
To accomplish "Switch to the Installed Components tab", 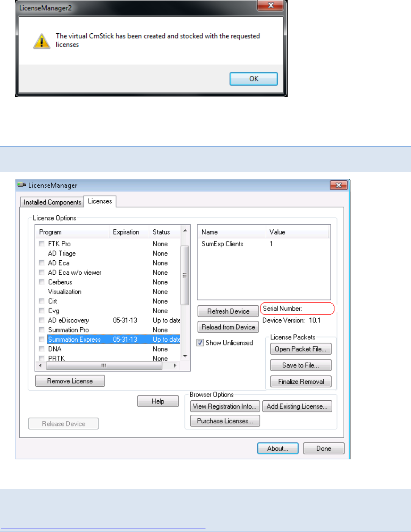I will pos(52,202).
